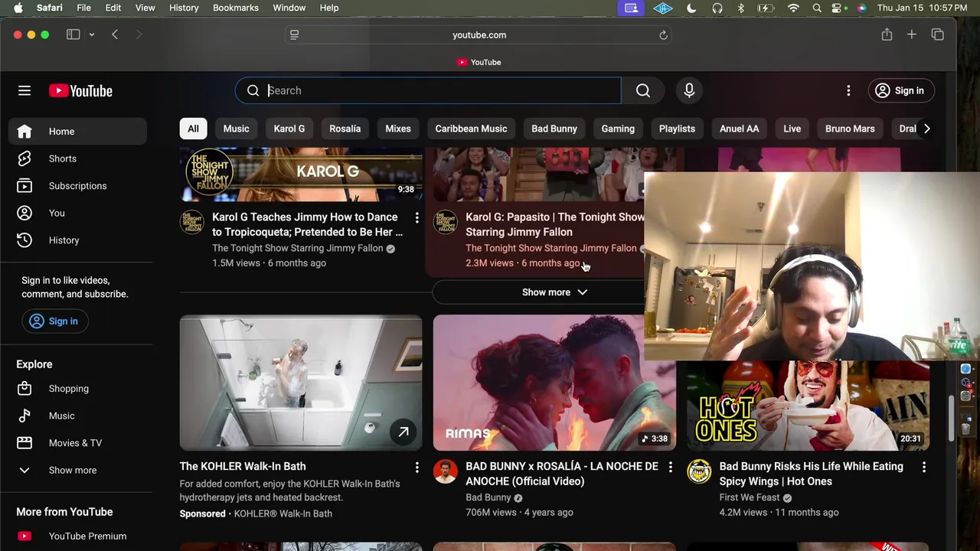
Task: Open Bad Bunny channel avatar
Action: 446,471
